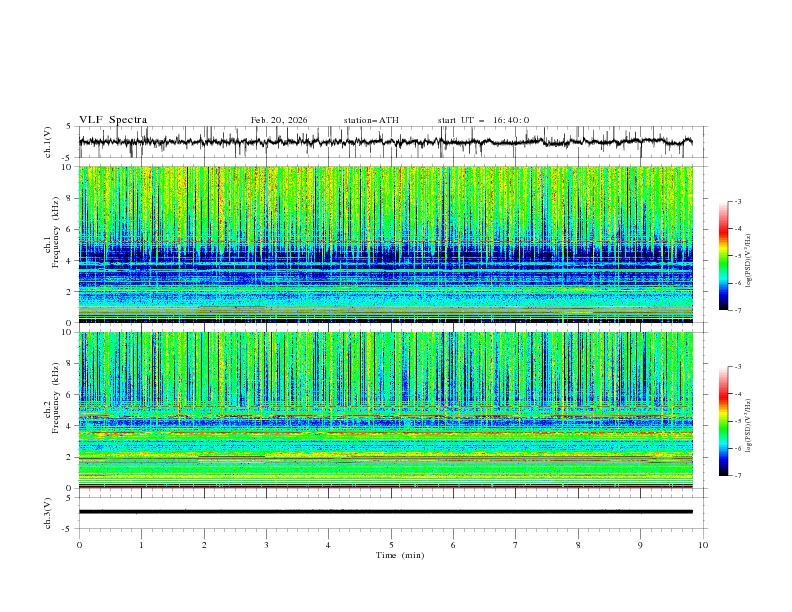
Task: Click the "4" kHz tick on ch.2 frequency axis
Action: pyautogui.click(x=70, y=426)
